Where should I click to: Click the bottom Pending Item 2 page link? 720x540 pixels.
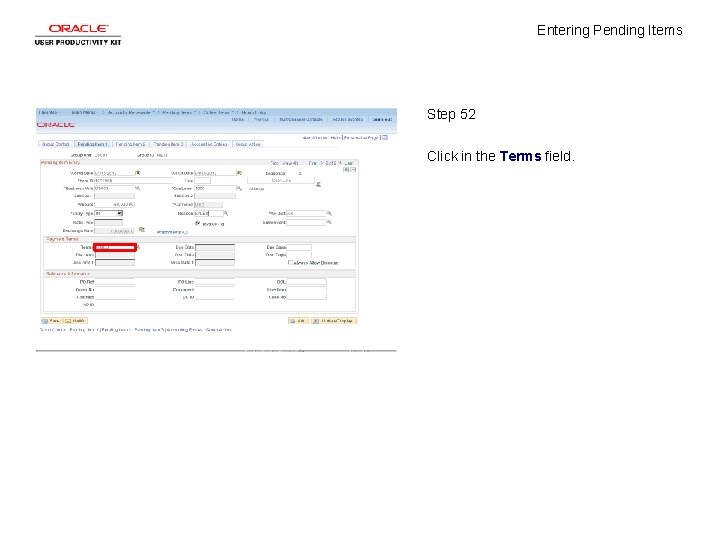(x=116, y=330)
